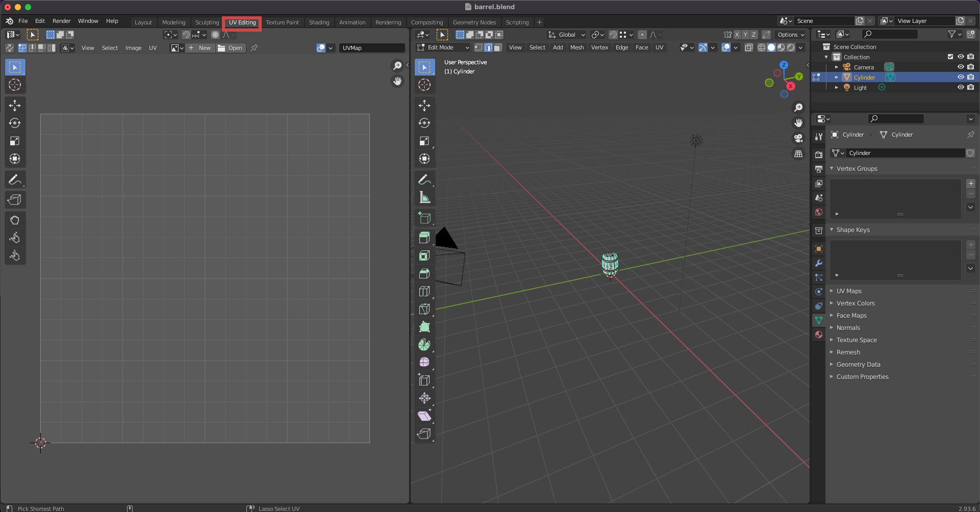
Task: Create a New image in UV editor
Action: [199, 48]
